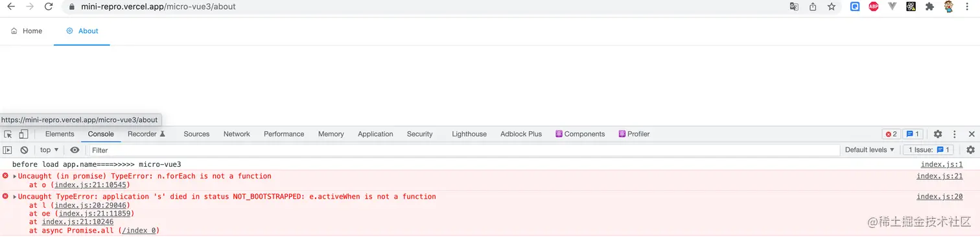
Task: Open DevTools more options three-dot menu
Action: 955,134
